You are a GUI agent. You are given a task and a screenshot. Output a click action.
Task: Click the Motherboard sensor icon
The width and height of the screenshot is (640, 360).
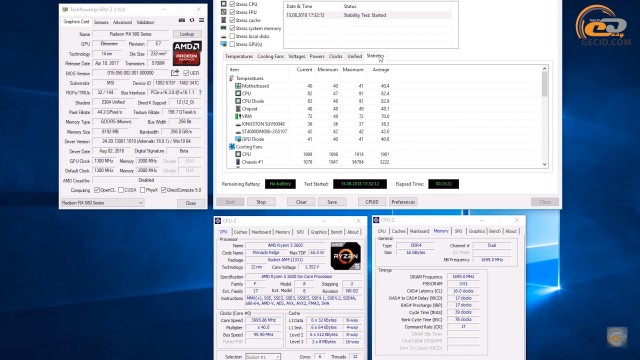tap(238, 86)
